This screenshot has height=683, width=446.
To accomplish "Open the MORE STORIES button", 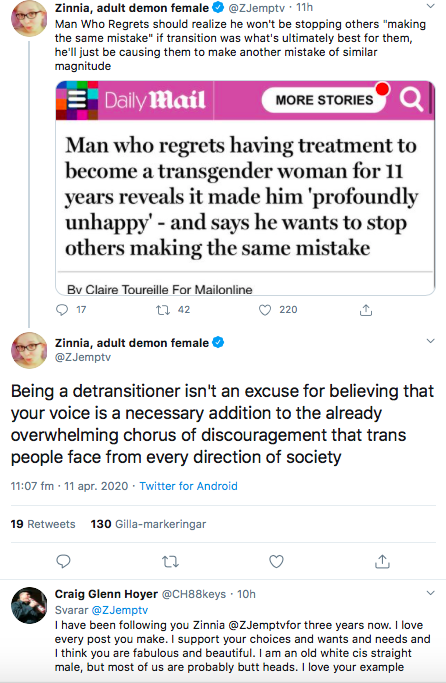I will [324, 100].
